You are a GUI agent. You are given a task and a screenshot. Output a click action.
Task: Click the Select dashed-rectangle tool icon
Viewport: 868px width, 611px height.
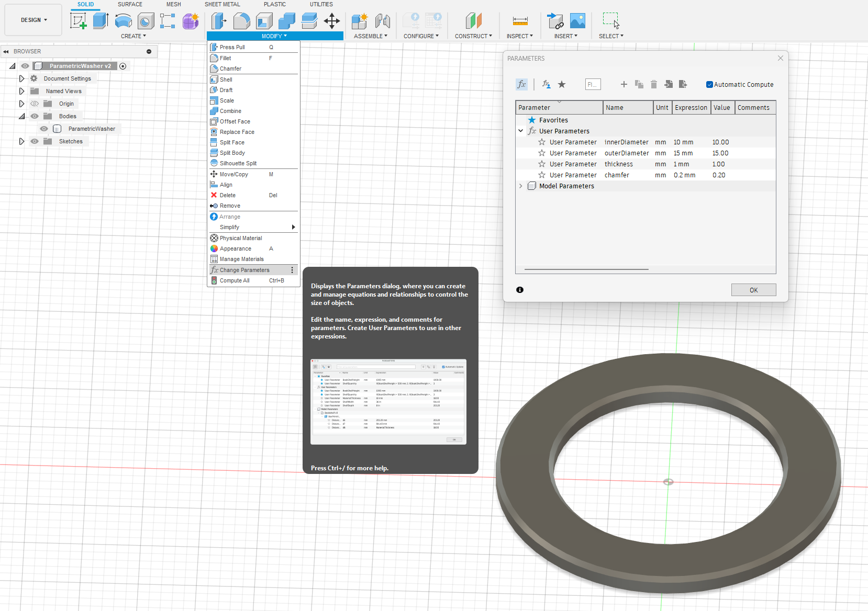tap(611, 21)
